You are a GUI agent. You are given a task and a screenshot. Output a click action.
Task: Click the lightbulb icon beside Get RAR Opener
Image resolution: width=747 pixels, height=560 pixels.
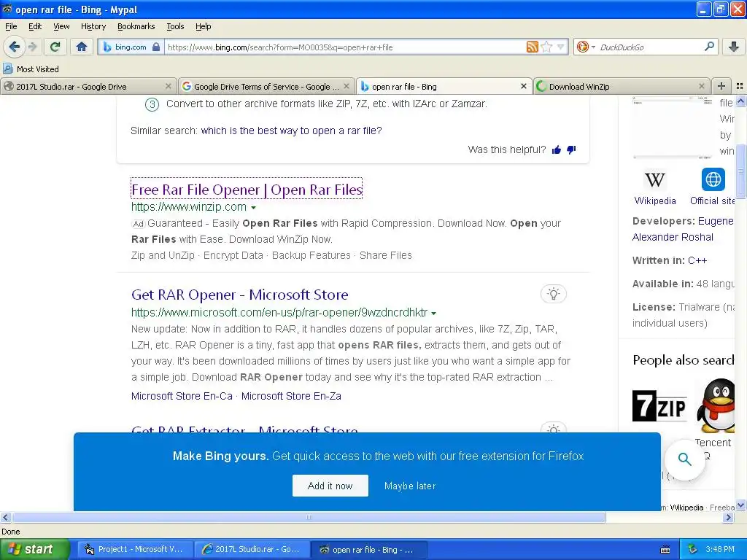tap(553, 294)
